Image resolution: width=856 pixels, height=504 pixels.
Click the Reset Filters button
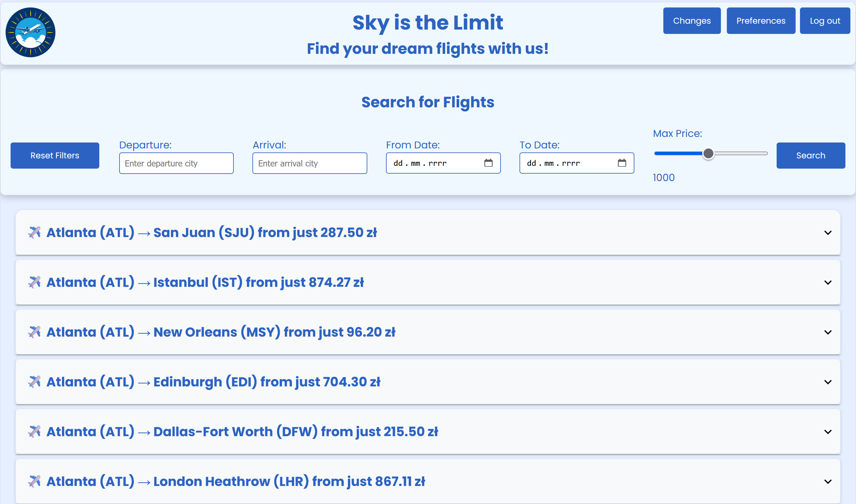click(x=55, y=155)
